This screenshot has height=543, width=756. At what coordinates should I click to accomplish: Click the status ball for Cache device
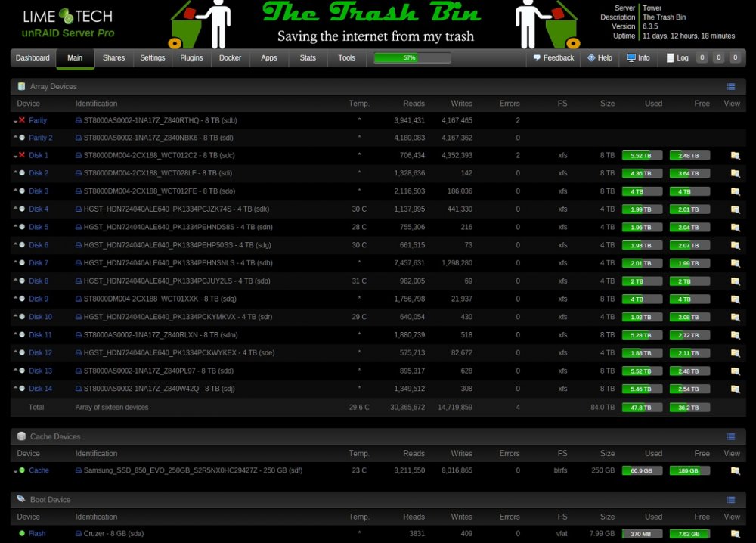point(22,470)
